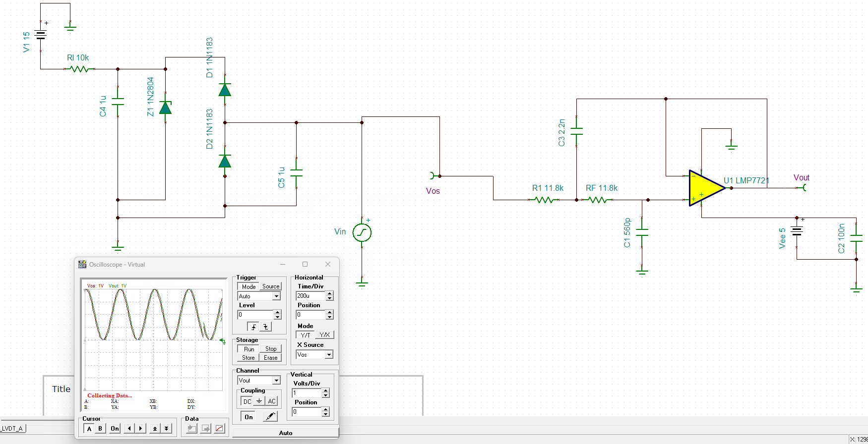This screenshot has height=444, width=868.
Task: Click the second Data export icon
Action: pyautogui.click(x=205, y=428)
